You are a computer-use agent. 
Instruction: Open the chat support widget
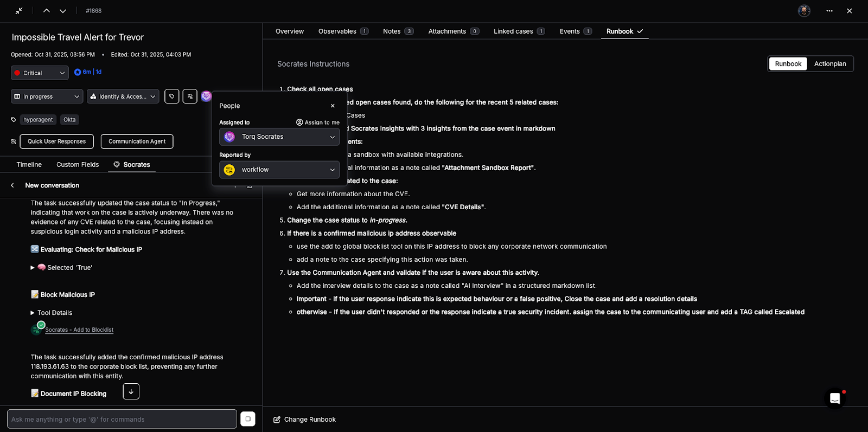[835, 399]
